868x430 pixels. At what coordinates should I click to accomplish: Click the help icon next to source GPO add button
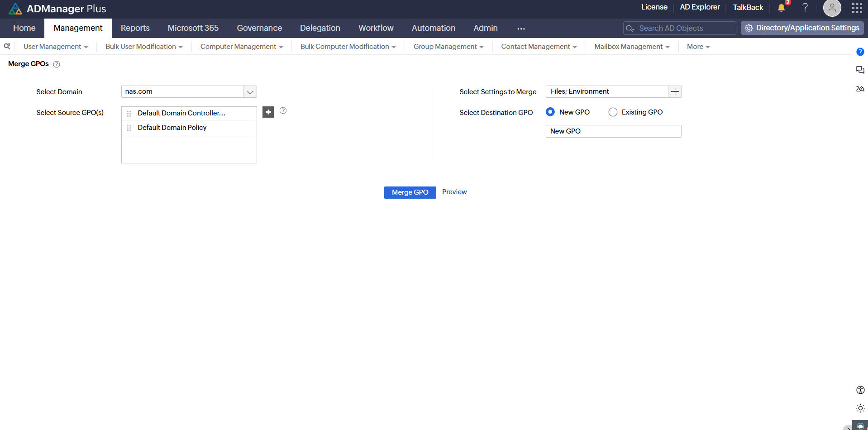pyautogui.click(x=283, y=110)
